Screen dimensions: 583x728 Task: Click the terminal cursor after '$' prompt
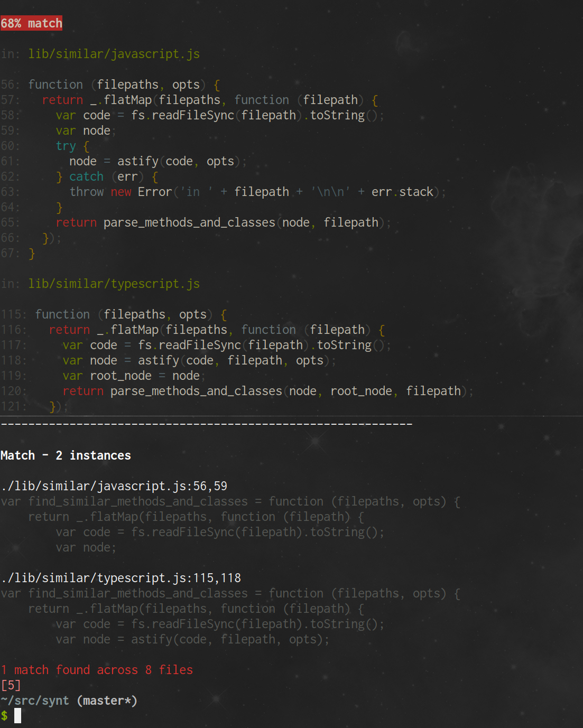[17, 716]
